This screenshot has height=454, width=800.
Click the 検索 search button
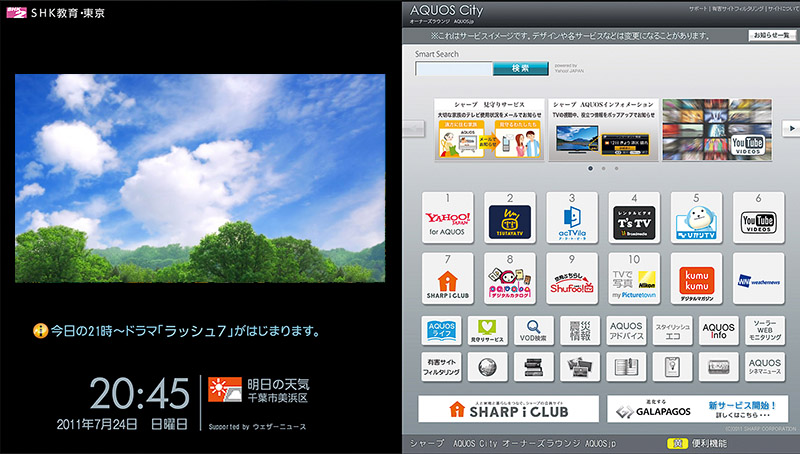(x=520, y=68)
